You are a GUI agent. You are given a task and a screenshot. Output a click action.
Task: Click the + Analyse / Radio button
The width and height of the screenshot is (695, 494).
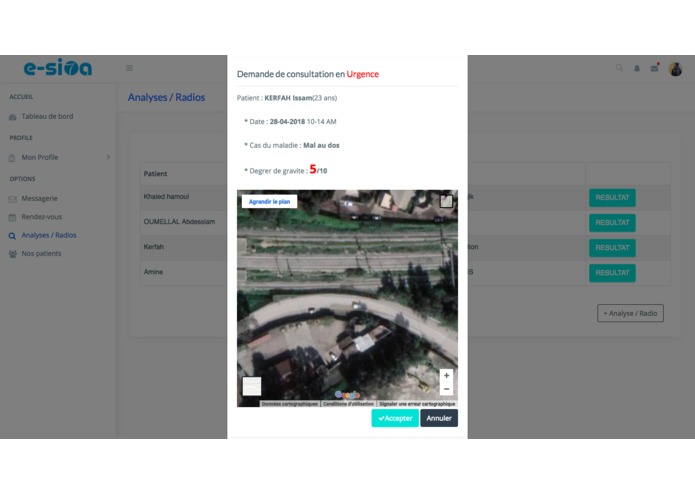pos(630,313)
